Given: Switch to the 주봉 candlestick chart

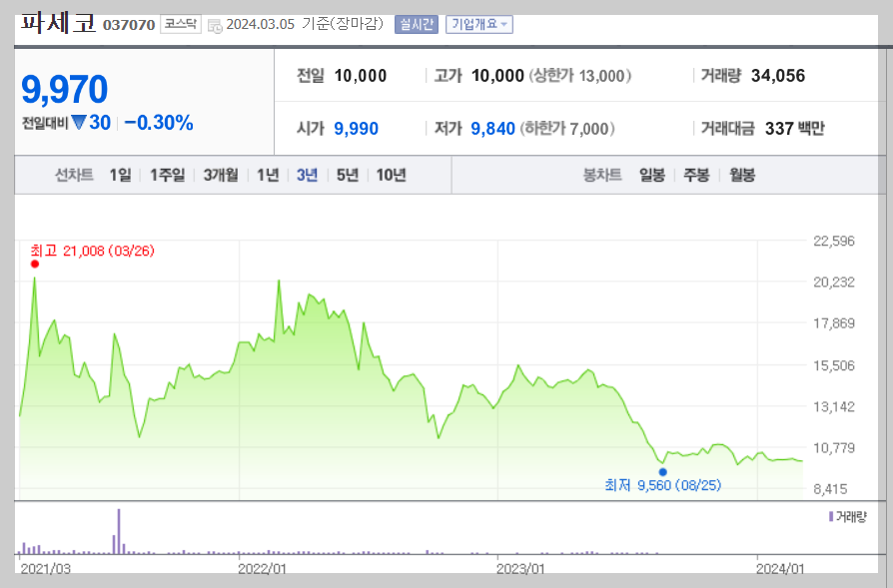Looking at the screenshot, I should click(x=696, y=175).
